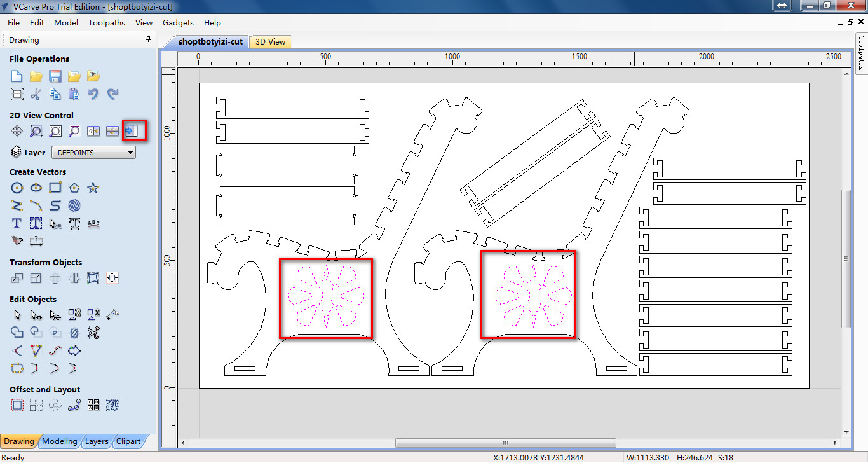This screenshot has height=463, width=868.
Task: Open the Offset Vectors tool
Action: click(x=17, y=405)
